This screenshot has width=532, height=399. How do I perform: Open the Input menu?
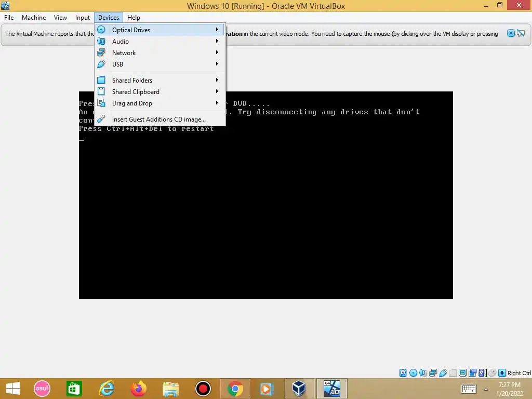coord(83,17)
